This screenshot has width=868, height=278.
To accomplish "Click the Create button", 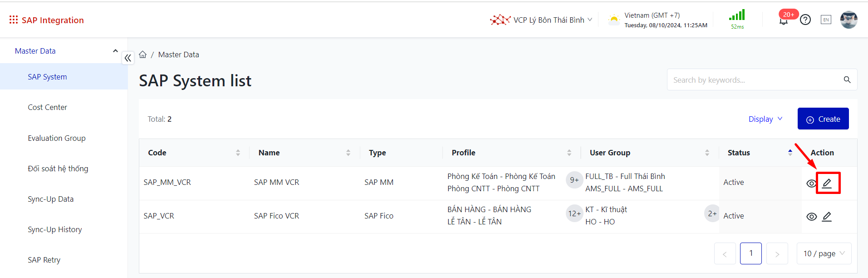I will [823, 119].
